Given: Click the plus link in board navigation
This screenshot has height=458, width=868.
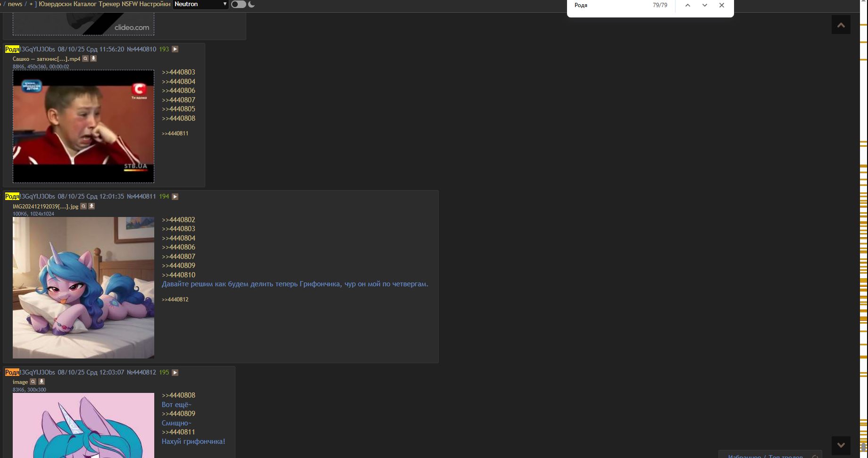Looking at the screenshot, I should click(x=31, y=4).
